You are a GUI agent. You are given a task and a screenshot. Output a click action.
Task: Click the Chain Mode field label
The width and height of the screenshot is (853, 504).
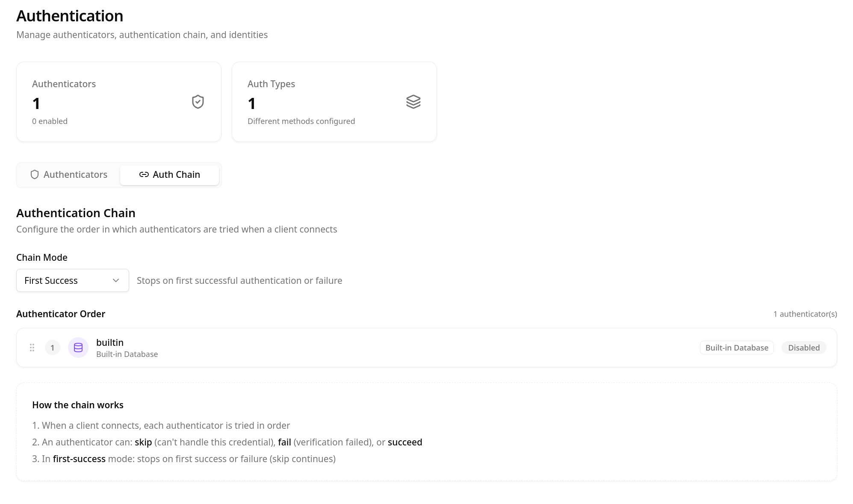pos(42,257)
